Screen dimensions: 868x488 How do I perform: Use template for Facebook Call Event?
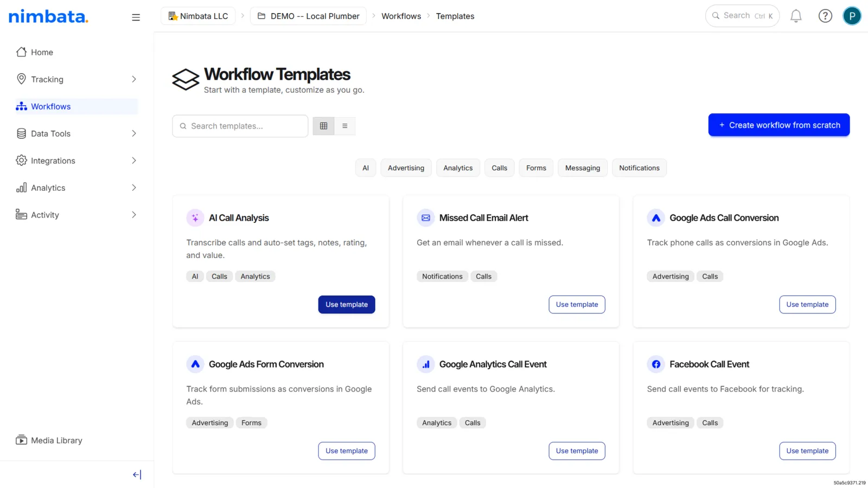[807, 451]
